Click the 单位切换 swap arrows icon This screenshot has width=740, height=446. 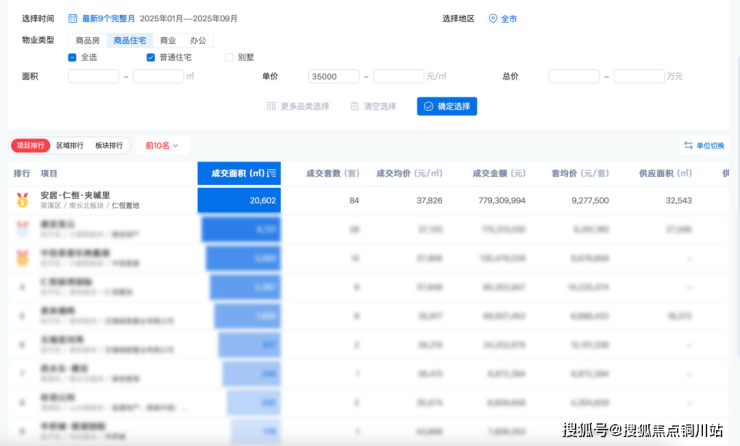688,146
